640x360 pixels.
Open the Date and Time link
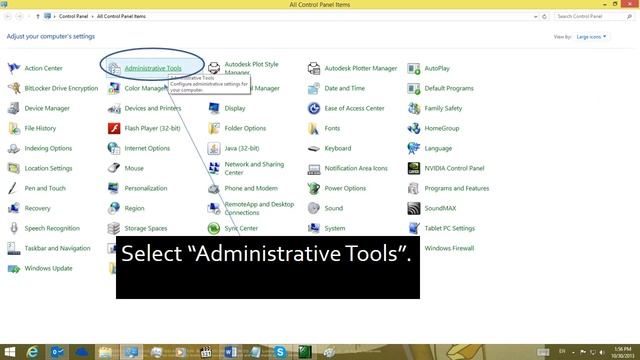pos(344,88)
